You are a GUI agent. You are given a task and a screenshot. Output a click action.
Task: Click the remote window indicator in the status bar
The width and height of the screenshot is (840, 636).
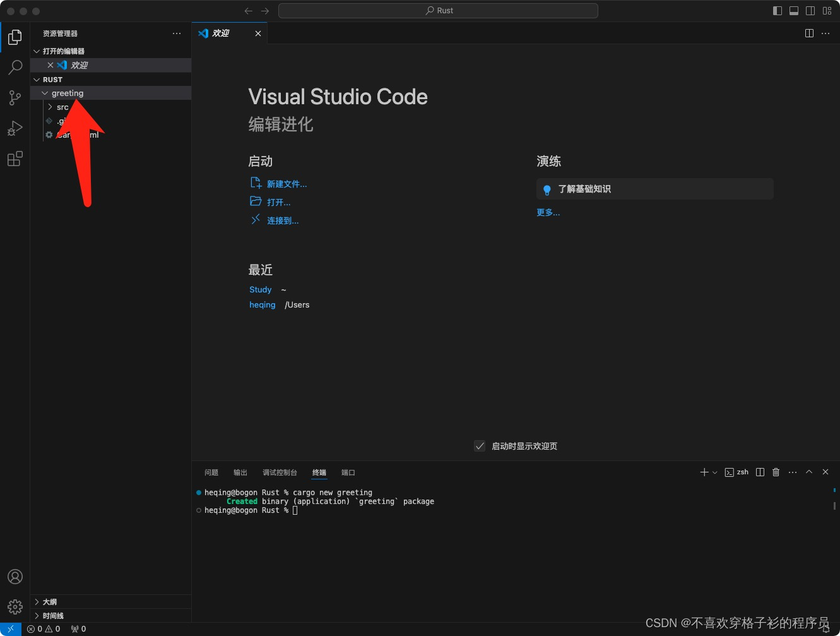point(11,629)
